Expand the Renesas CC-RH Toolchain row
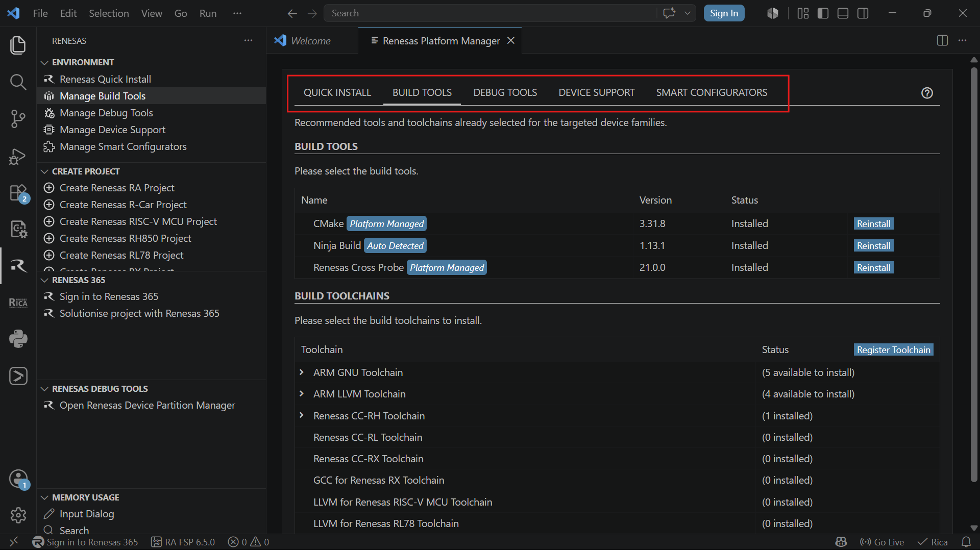This screenshot has height=551, width=980. tap(302, 415)
